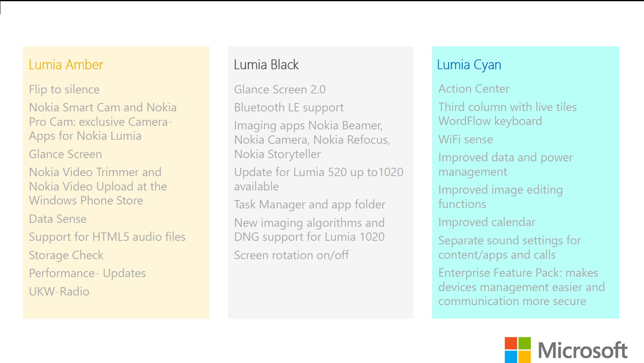
Task: Select the WiFi sense item
Action: click(x=465, y=139)
